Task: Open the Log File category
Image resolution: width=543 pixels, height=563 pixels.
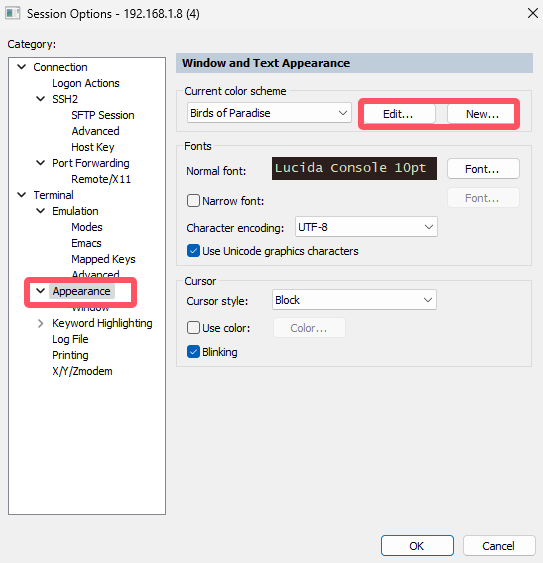Action: coord(70,339)
